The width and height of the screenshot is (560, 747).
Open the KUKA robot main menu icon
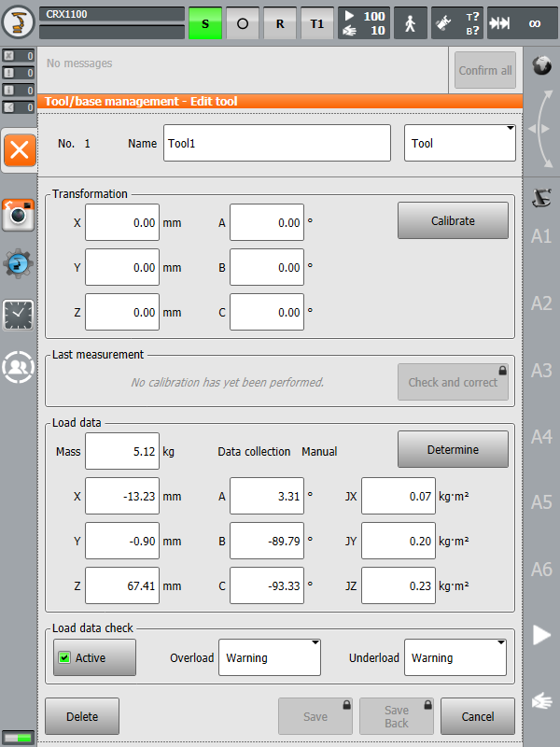click(19, 21)
